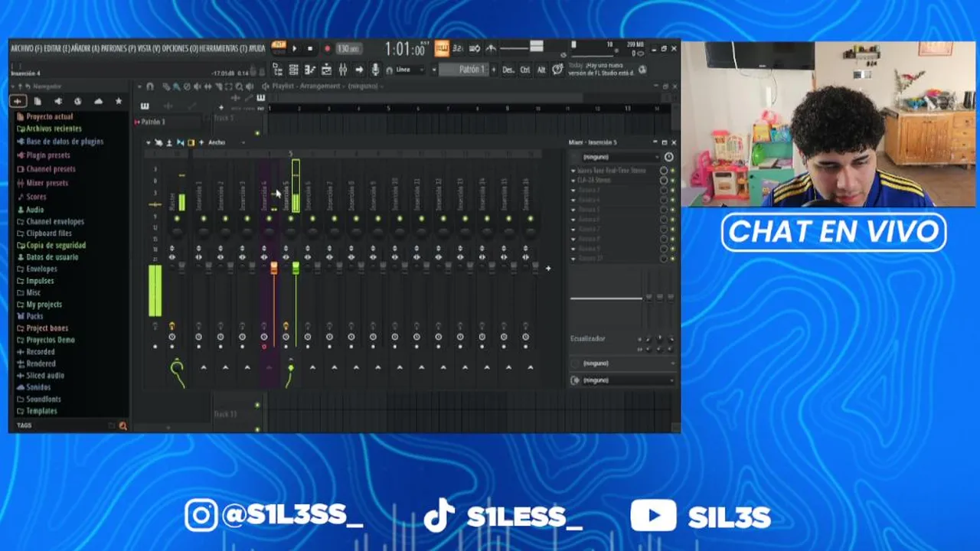Click the orange search icon beside TAGS
This screenshot has height=551, width=980.
tap(122, 425)
